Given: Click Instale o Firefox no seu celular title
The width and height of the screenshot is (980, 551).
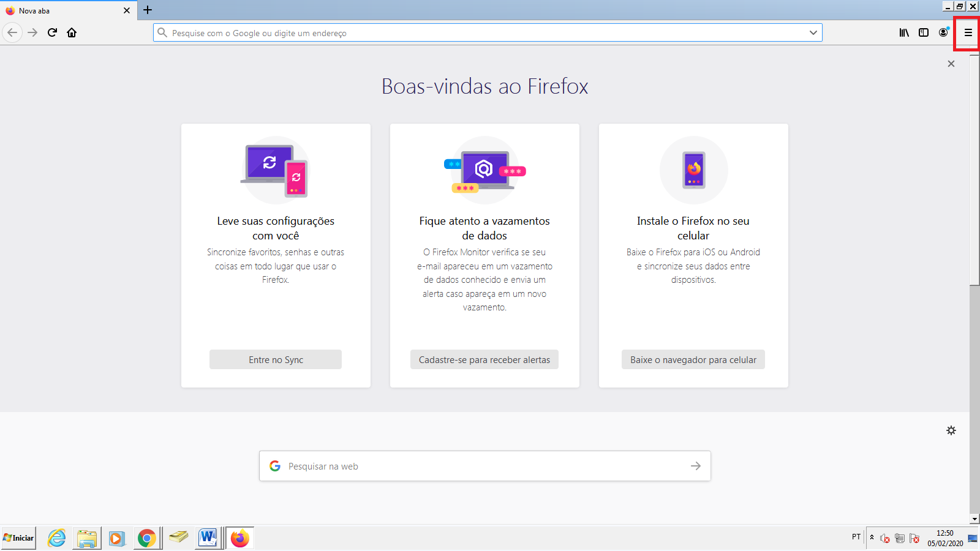Looking at the screenshot, I should coord(693,228).
